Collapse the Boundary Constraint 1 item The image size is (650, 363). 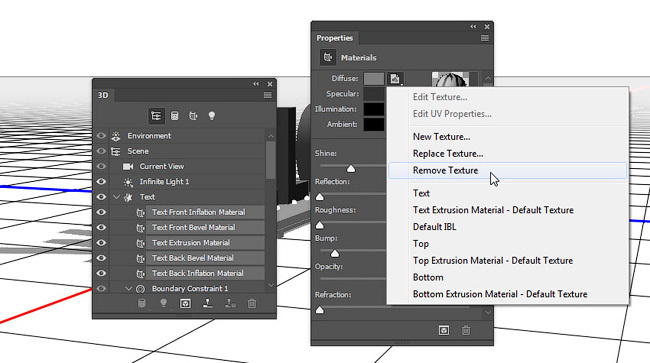(x=129, y=288)
